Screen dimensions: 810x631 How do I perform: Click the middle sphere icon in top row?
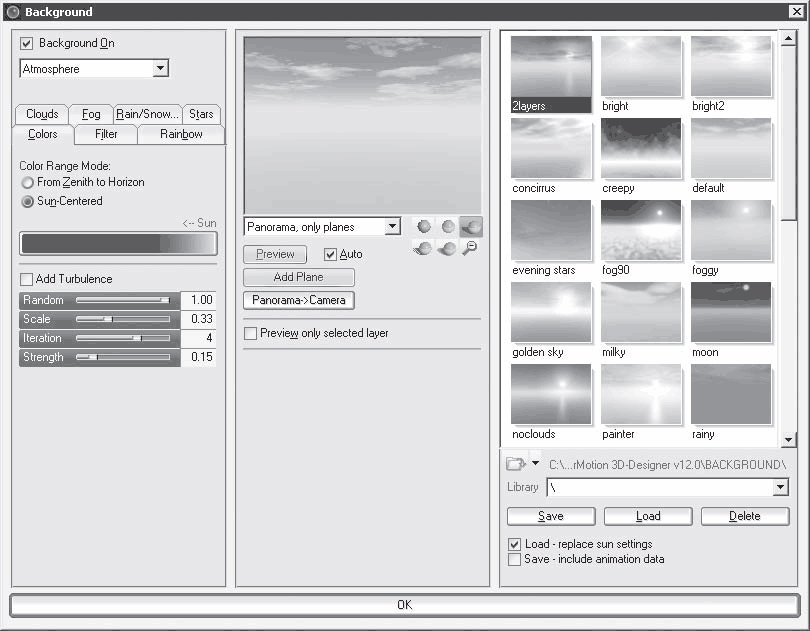pyautogui.click(x=447, y=227)
